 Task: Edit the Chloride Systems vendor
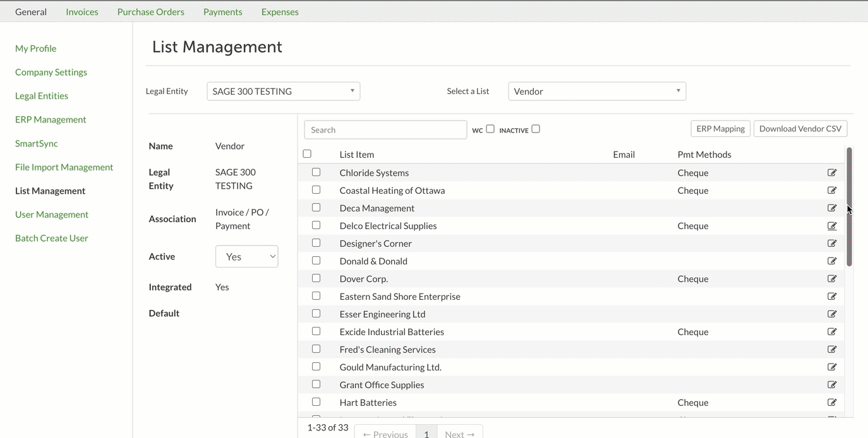(x=832, y=172)
